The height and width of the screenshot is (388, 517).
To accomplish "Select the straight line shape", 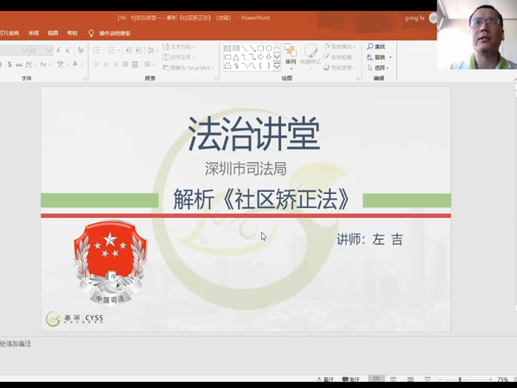I will [244, 48].
